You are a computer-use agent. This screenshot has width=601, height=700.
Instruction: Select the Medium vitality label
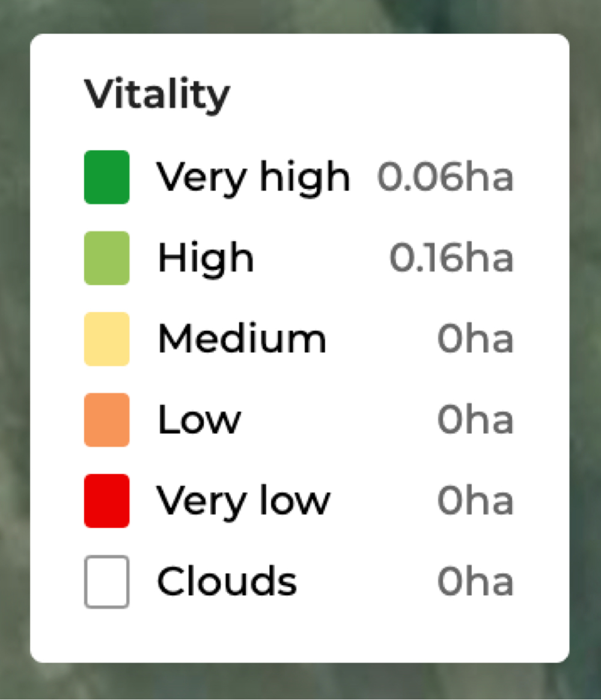pos(242,339)
